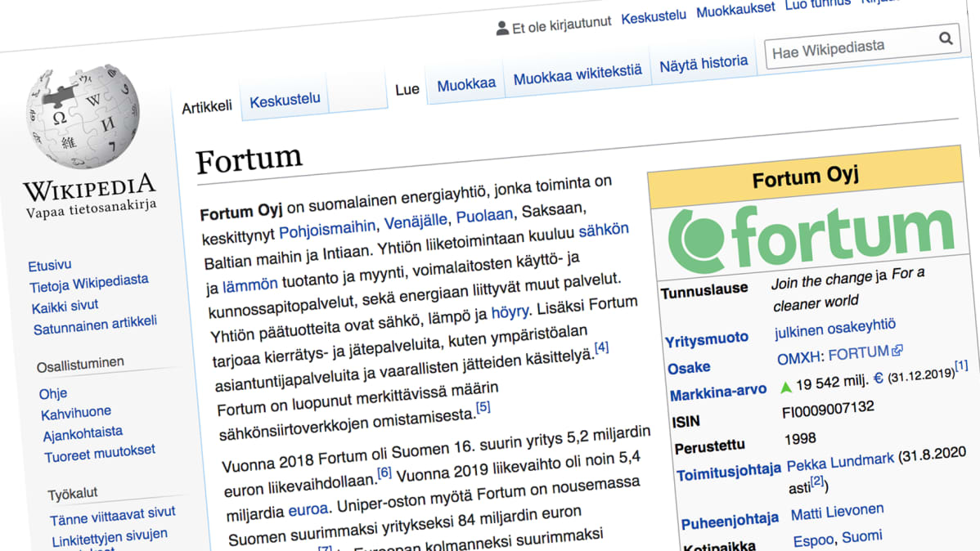Open footnote reference [5]
Image resolution: width=980 pixels, height=551 pixels.
click(x=483, y=406)
